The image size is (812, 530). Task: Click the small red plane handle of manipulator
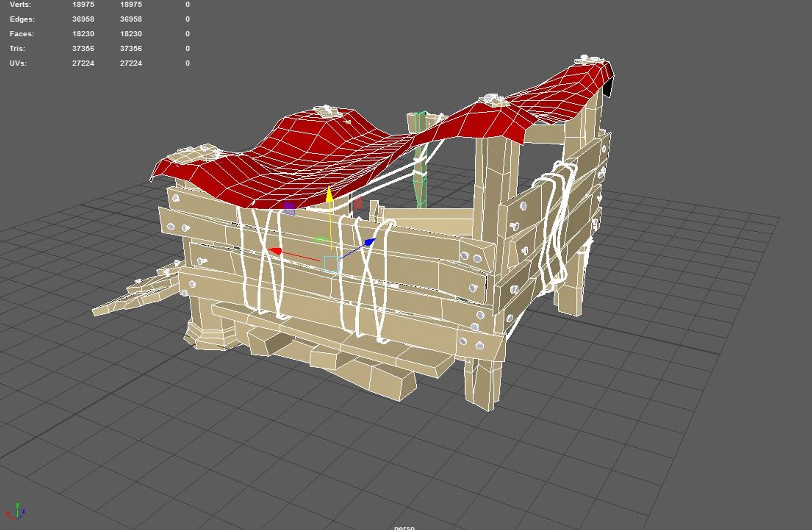[x=358, y=203]
